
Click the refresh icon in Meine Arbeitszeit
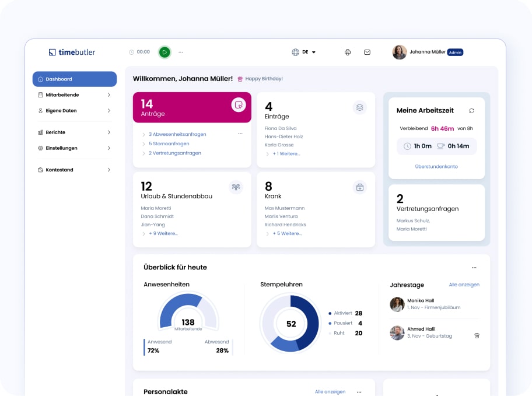[x=471, y=111]
